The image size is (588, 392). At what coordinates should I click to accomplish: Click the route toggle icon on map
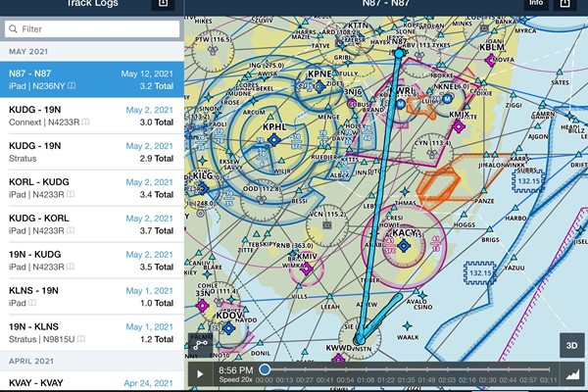(201, 343)
